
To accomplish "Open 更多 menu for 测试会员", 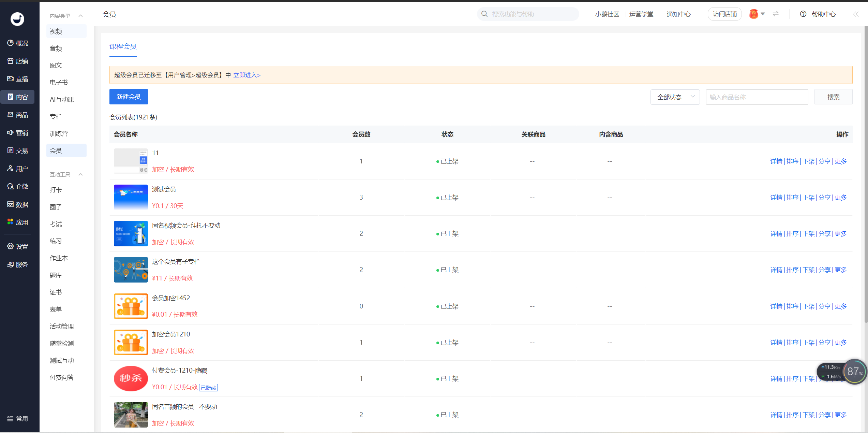I will [x=841, y=198].
